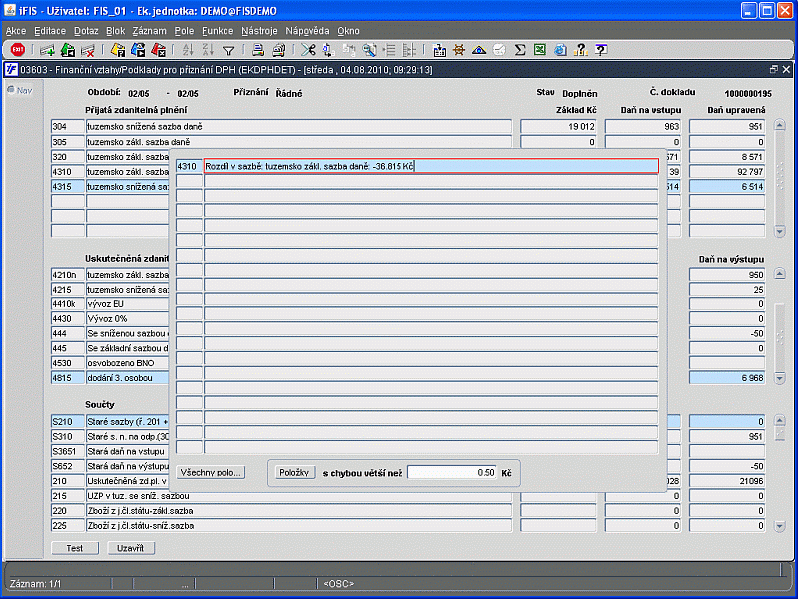Screen dimensions: 798x599
Task: Click the error threshold field showing 0.50
Action: (451, 473)
